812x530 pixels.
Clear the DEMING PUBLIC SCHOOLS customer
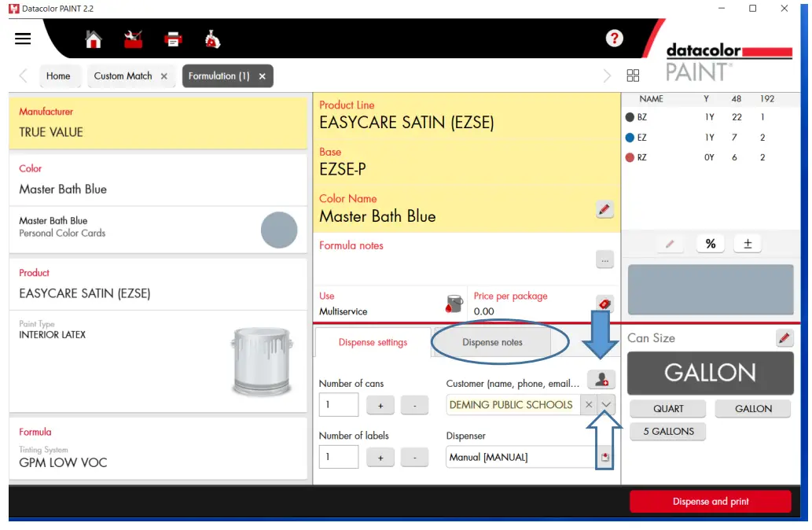click(x=589, y=405)
